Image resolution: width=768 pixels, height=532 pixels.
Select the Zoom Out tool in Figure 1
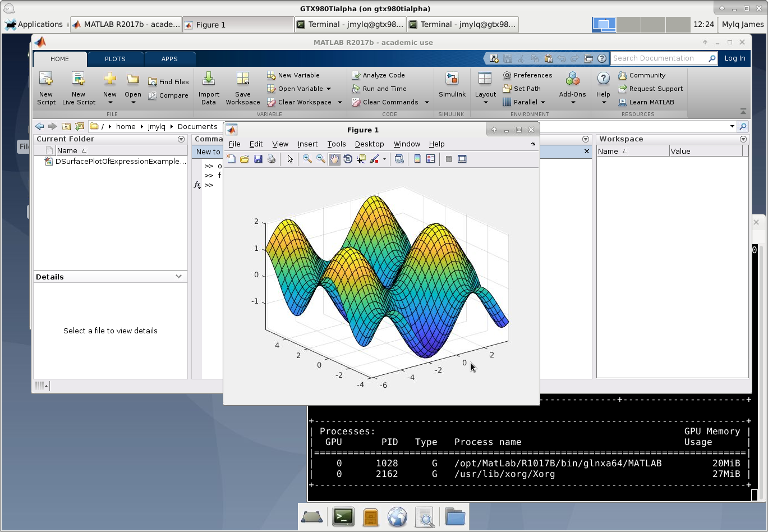tap(320, 159)
